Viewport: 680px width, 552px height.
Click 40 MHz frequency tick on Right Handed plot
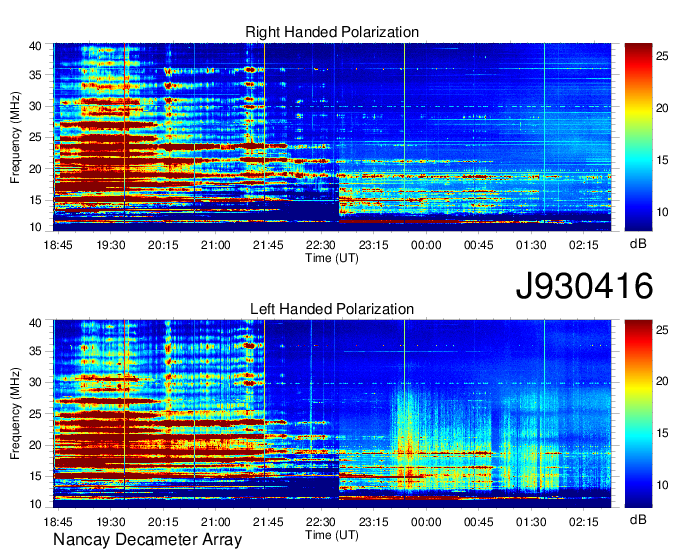[x=35, y=46]
